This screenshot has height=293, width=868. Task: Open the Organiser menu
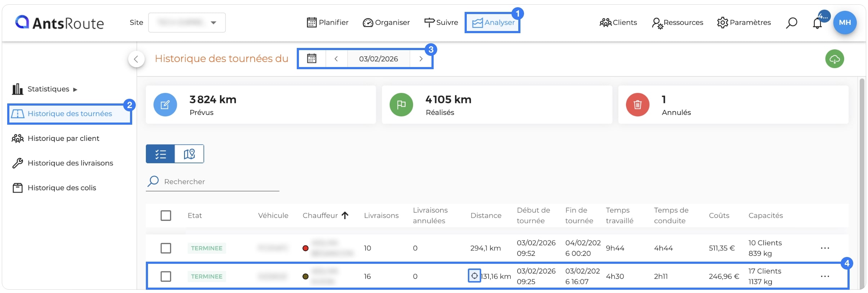tap(386, 22)
